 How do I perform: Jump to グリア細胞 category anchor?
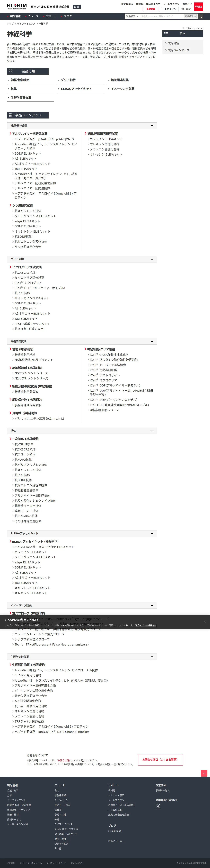pos(80,80)
